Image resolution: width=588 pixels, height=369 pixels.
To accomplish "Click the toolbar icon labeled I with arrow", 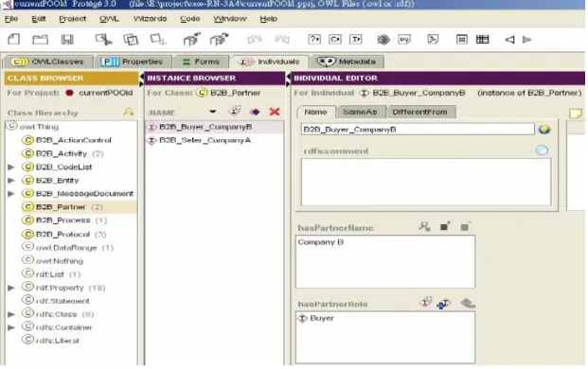I will 355,39.
